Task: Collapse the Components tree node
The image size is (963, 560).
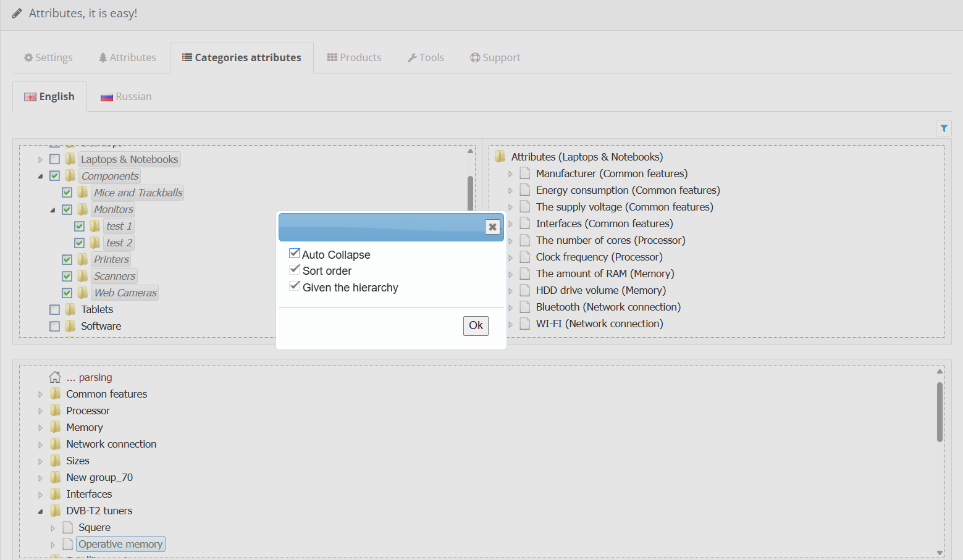Action: pos(41,177)
